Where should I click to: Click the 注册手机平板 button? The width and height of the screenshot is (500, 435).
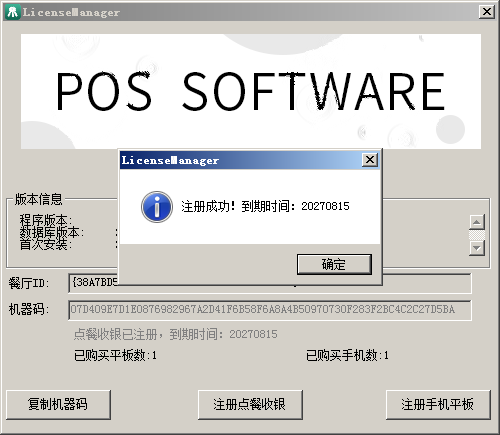(x=438, y=405)
